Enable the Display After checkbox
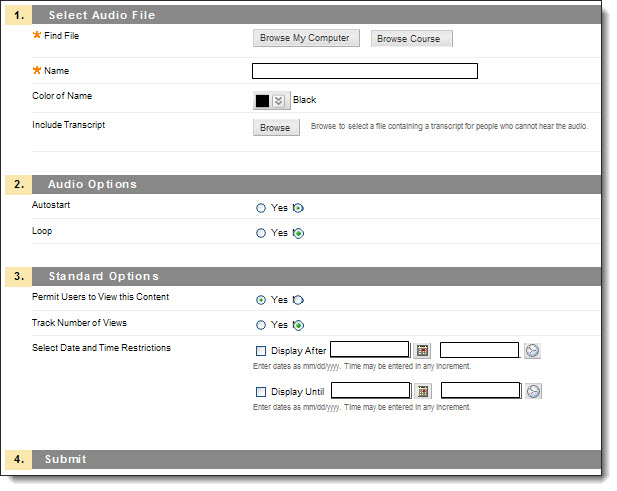Image resolution: width=617 pixels, height=491 pixels. 261,351
